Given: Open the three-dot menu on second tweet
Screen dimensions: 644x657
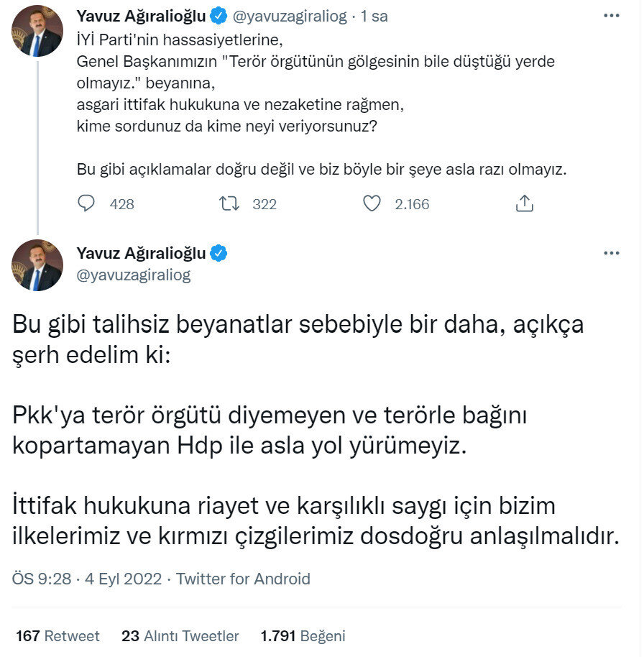Looking at the screenshot, I should pos(611,253).
